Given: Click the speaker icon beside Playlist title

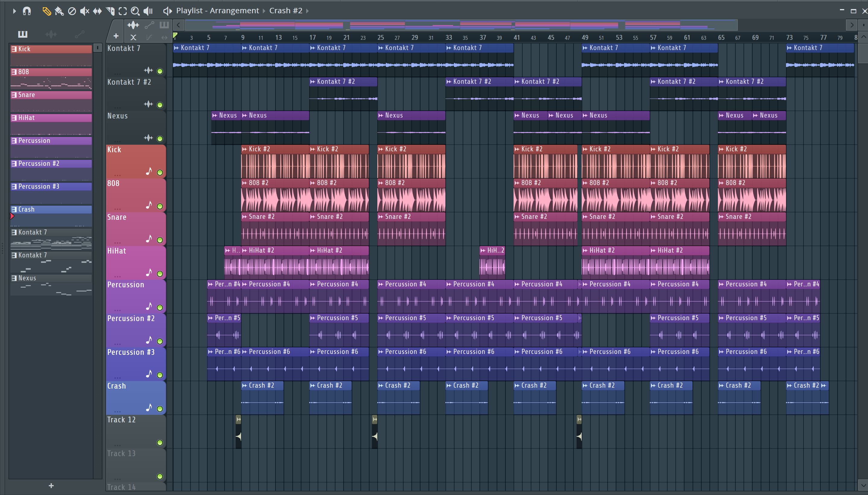Looking at the screenshot, I should 168,11.
